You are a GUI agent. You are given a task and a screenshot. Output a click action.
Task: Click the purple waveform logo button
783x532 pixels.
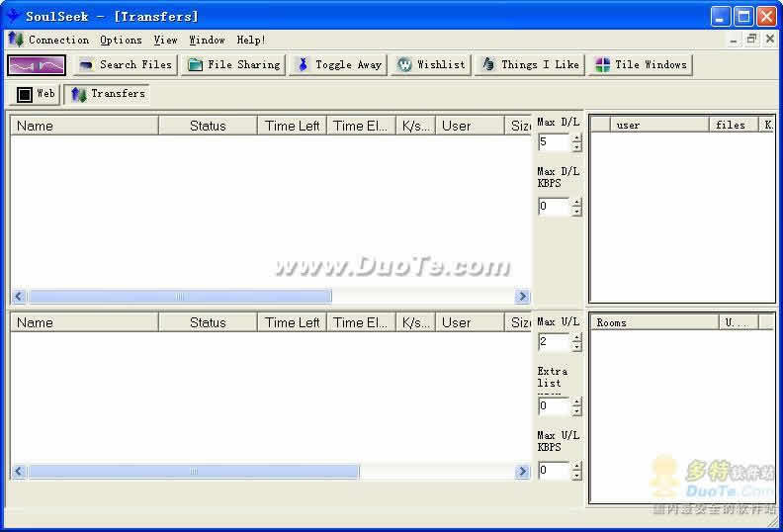37,65
